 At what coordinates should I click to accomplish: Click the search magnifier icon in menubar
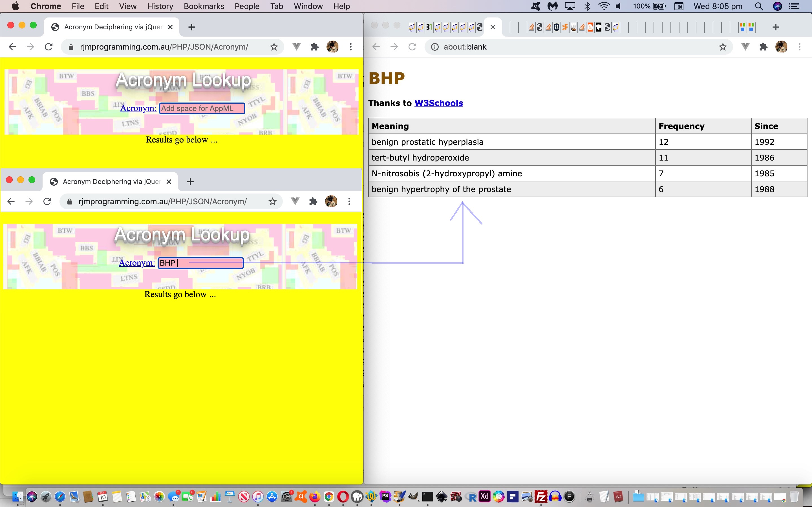pos(759,6)
